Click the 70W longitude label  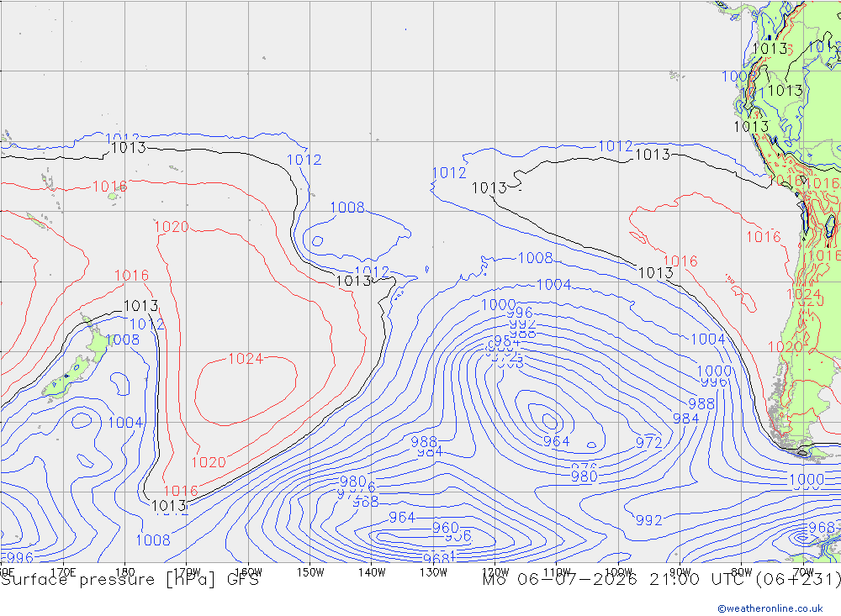click(x=803, y=572)
